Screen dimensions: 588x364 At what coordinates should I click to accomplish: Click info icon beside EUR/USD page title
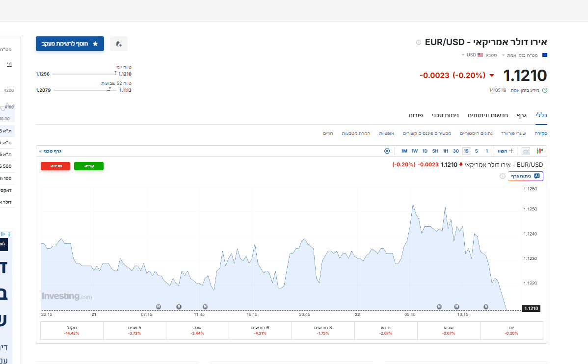(419, 42)
